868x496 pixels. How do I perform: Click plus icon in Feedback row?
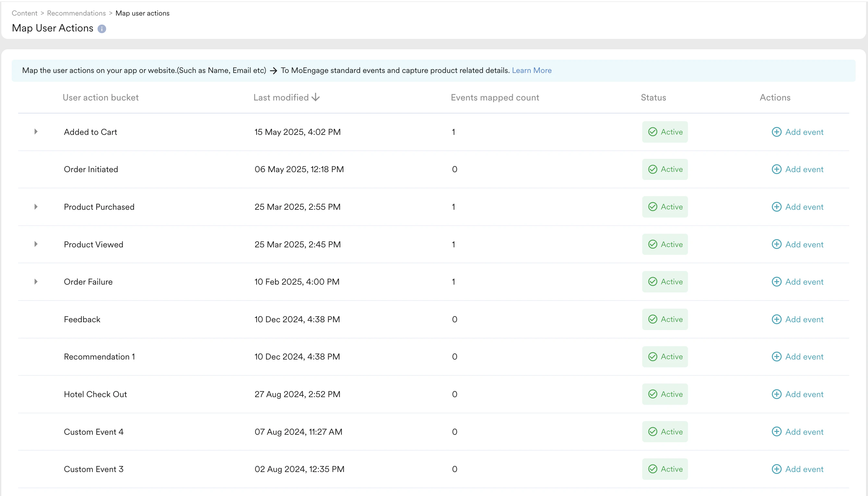pos(776,319)
